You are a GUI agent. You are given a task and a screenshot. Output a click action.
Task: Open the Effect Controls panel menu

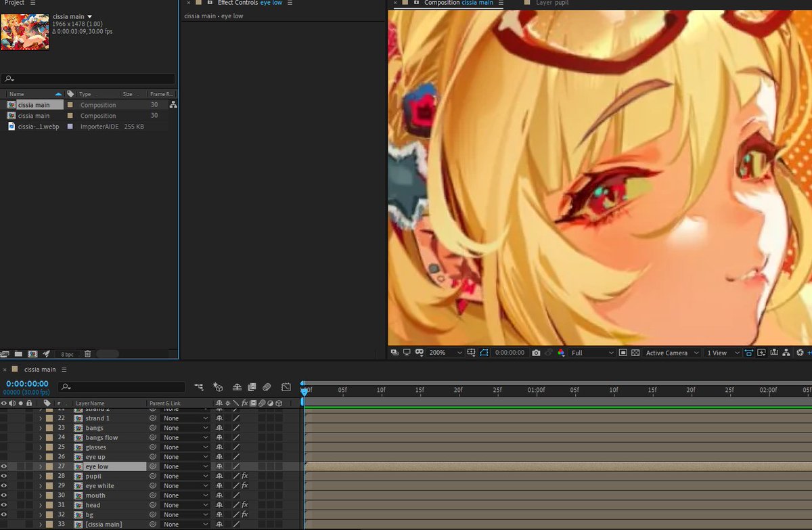point(290,3)
